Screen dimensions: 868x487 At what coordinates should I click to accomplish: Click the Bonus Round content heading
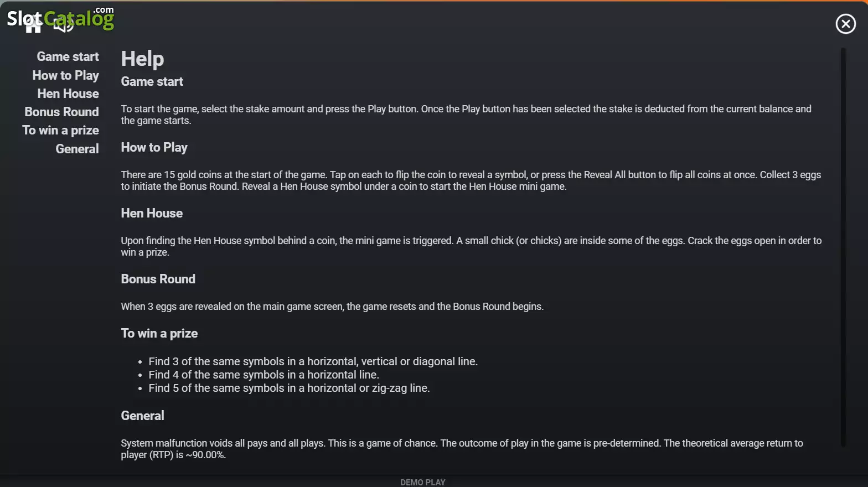[158, 279]
